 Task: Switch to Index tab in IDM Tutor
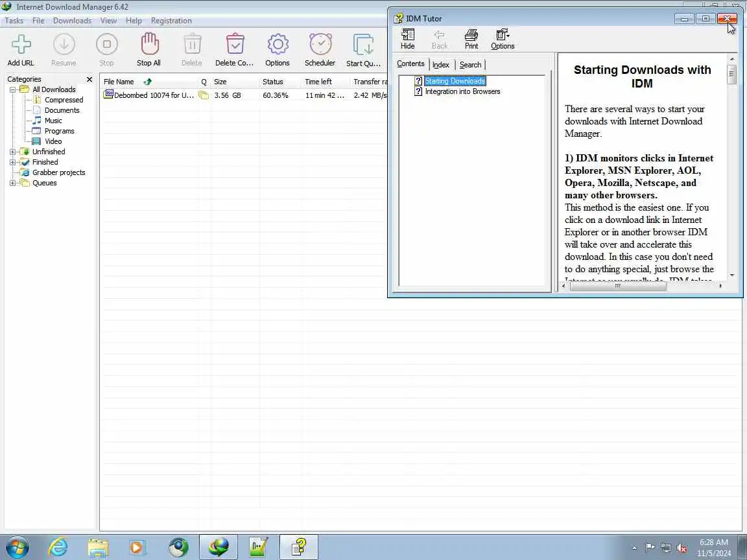tap(441, 65)
